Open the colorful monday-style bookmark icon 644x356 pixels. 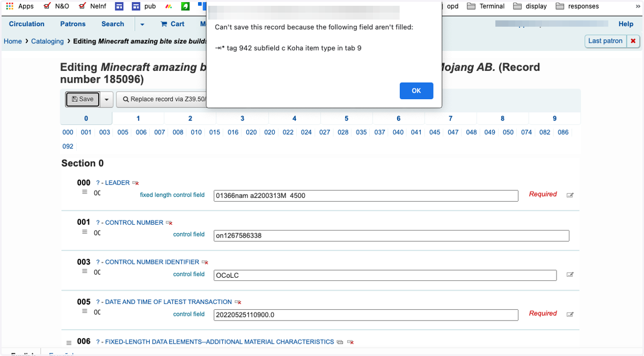pyautogui.click(x=169, y=6)
